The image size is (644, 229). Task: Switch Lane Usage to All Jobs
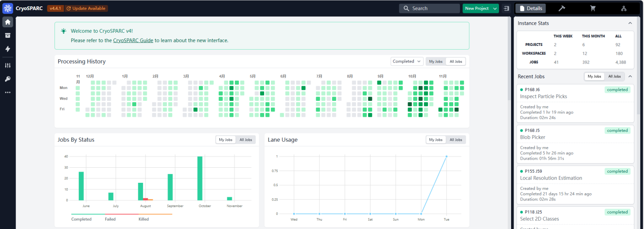455,140
